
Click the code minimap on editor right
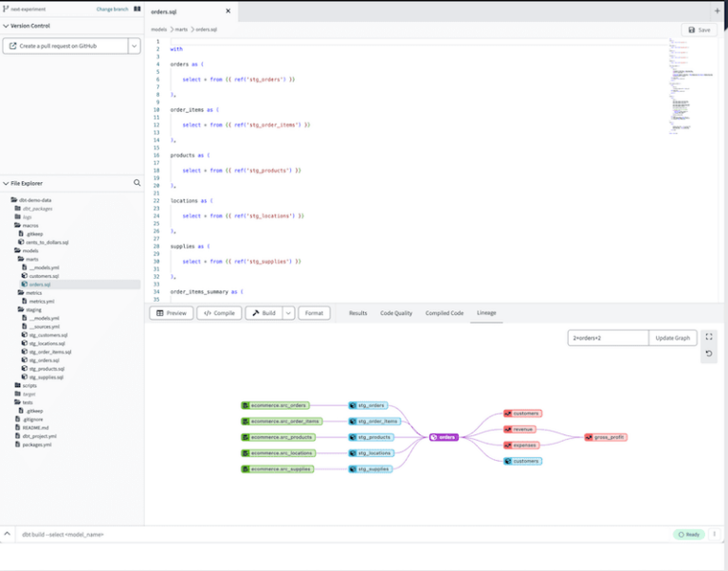(692, 86)
